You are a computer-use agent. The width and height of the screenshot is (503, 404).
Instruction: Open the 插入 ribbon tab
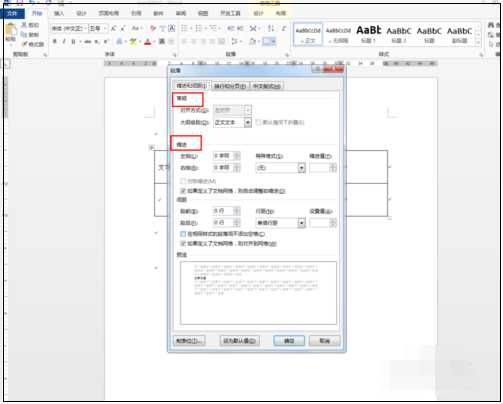tap(59, 13)
